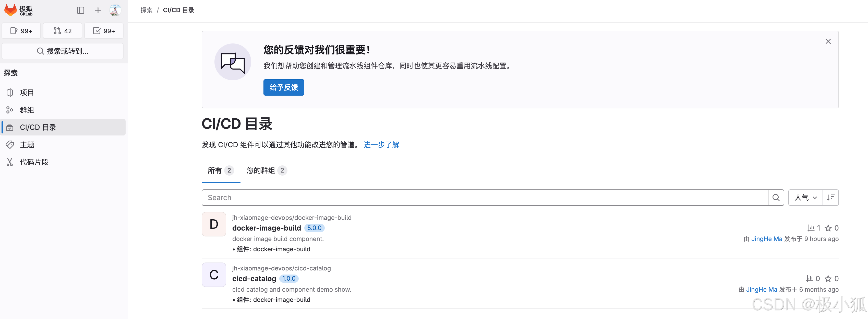The image size is (868, 319).
Task: Click the star icon for cicd-catalog
Action: tap(828, 279)
